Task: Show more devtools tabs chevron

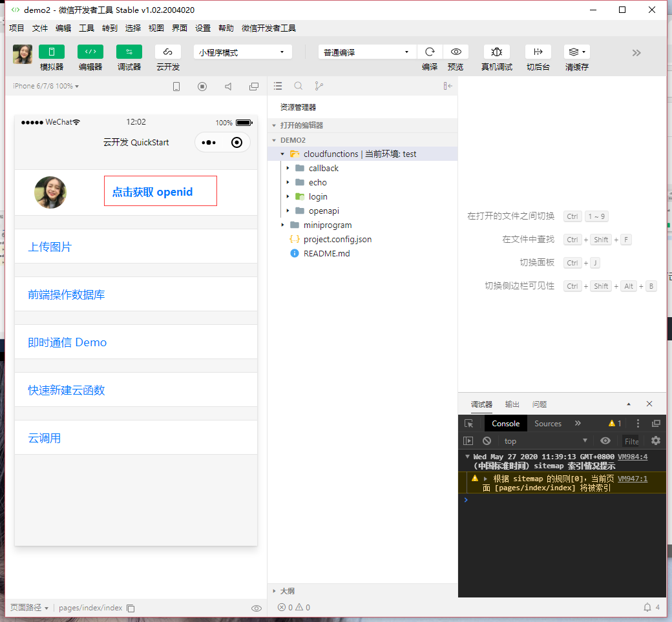Action: click(x=578, y=423)
